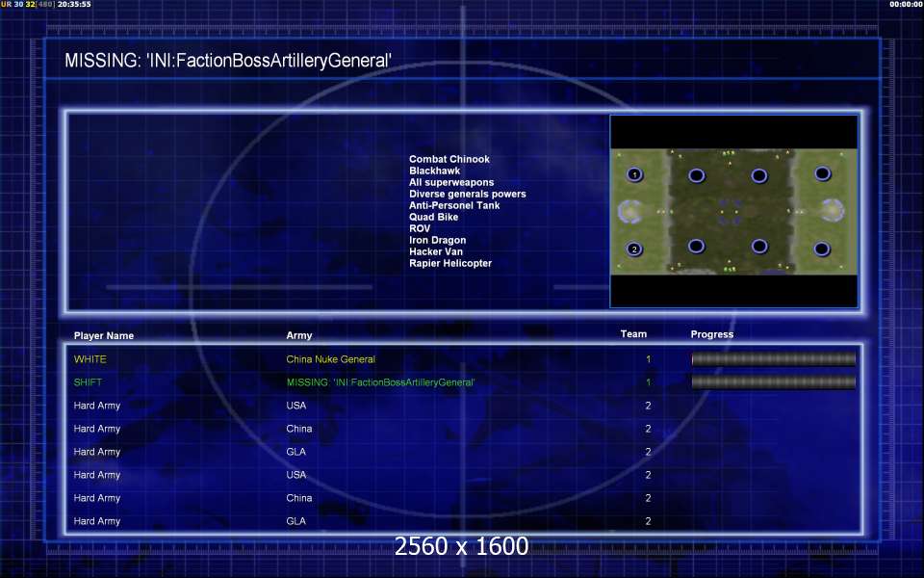Screen dimensions: 924x578
Task: Click the SHIFT player's progress bar
Action: pyautogui.click(x=773, y=382)
